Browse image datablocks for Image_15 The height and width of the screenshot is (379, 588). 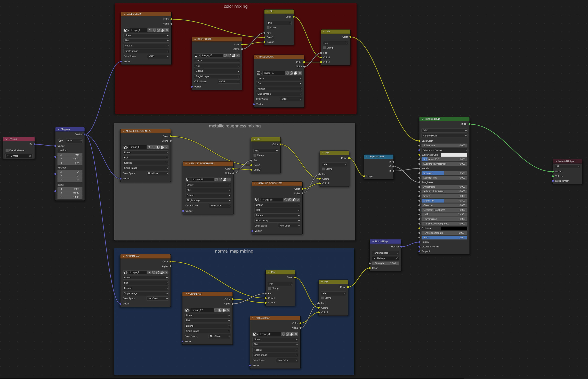[x=189, y=180]
